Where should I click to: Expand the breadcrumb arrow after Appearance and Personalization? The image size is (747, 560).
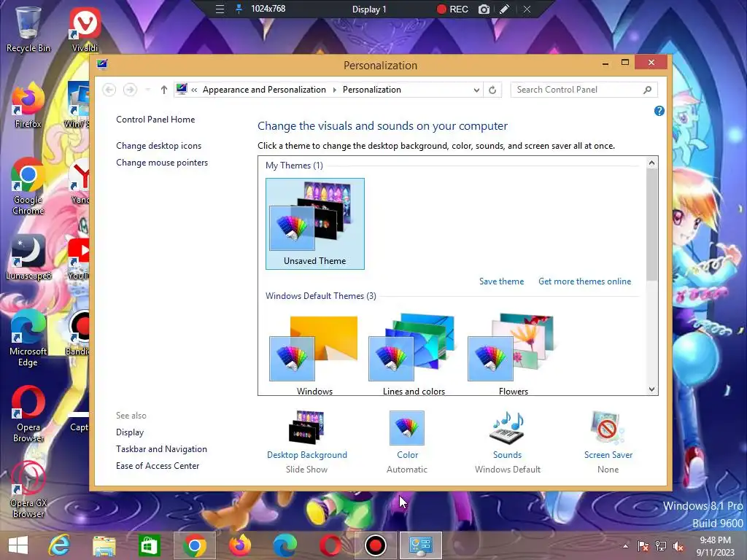[334, 90]
